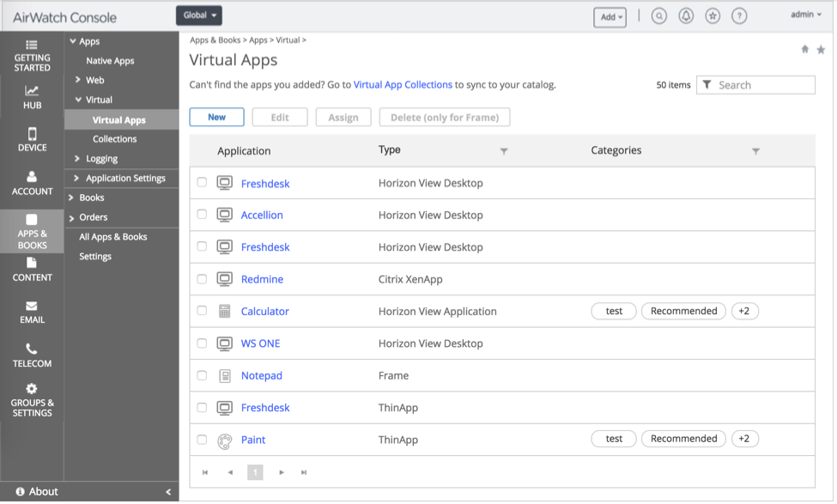The image size is (837, 504).
Task: Open the Device section
Action: click(x=32, y=139)
